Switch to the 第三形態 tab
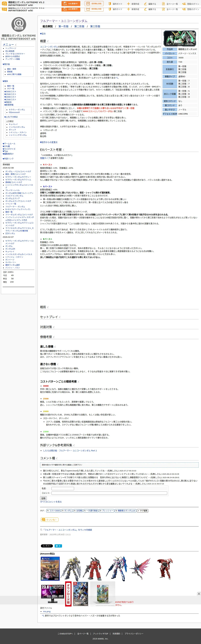This screenshot has height=644, width=201. point(95,27)
